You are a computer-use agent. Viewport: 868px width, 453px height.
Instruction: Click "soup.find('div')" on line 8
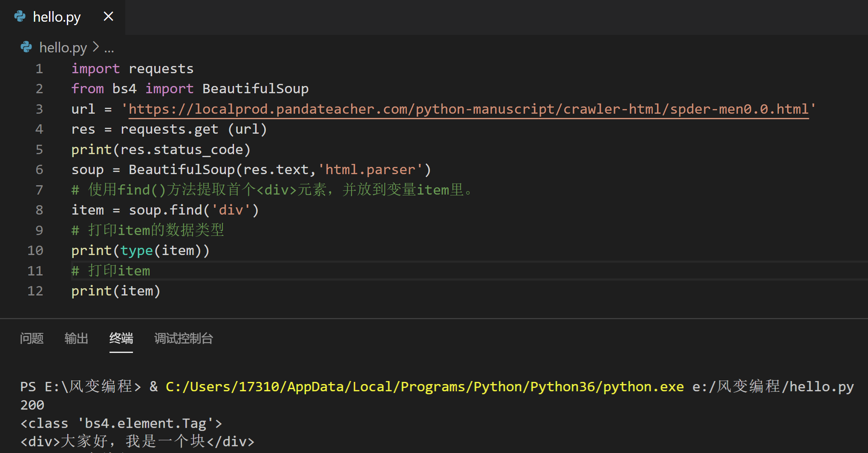[x=194, y=210]
